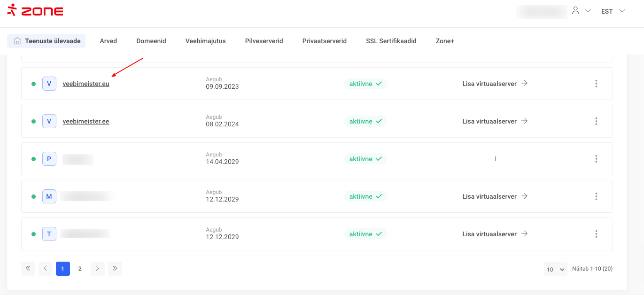This screenshot has height=295, width=644.
Task: Click the M badge icon in the list
Action: coord(49,196)
